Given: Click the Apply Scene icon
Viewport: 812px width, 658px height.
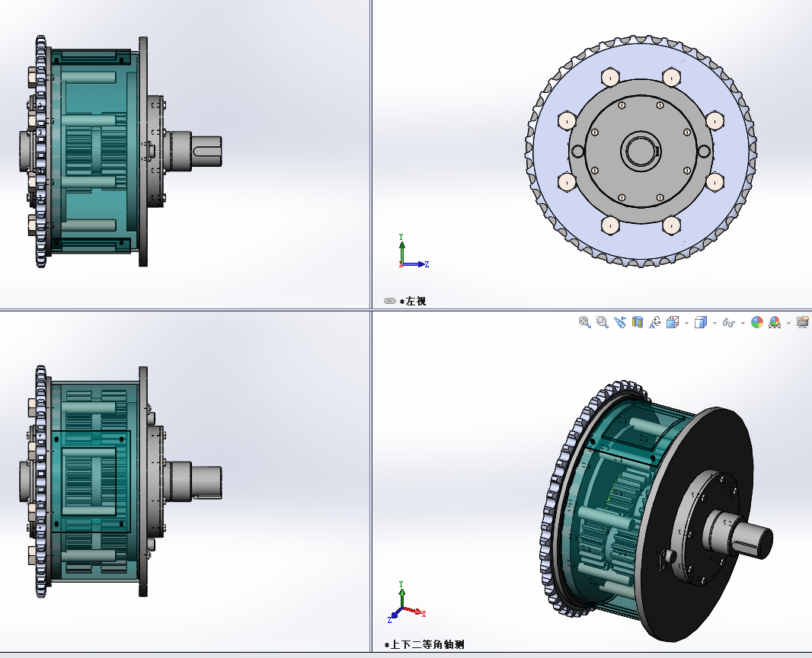Looking at the screenshot, I should (775, 323).
